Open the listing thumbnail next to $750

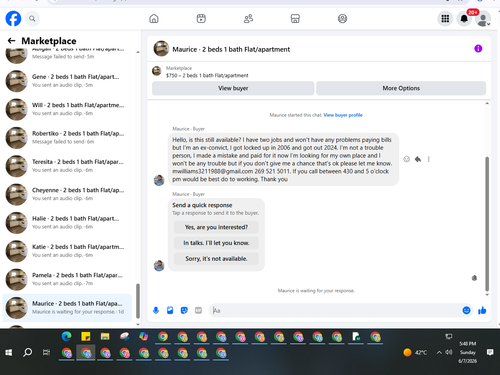pyautogui.click(x=157, y=71)
